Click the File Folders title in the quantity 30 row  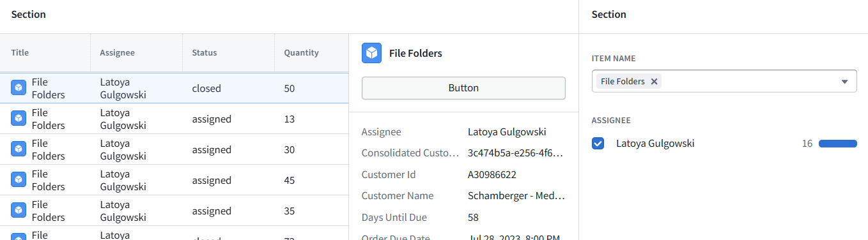pos(49,149)
